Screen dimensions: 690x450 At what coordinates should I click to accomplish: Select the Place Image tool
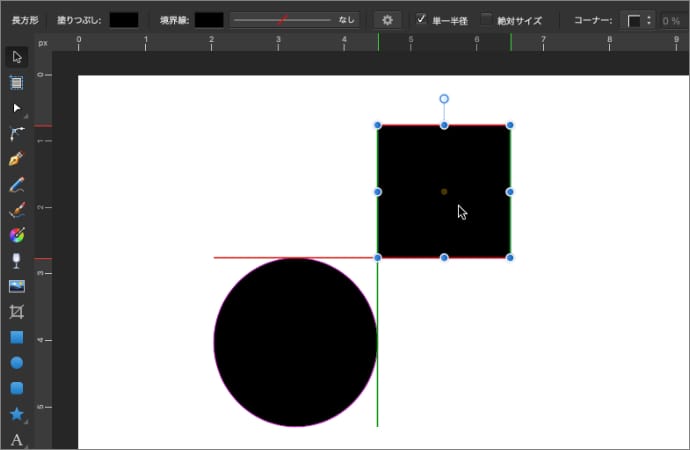click(17, 286)
